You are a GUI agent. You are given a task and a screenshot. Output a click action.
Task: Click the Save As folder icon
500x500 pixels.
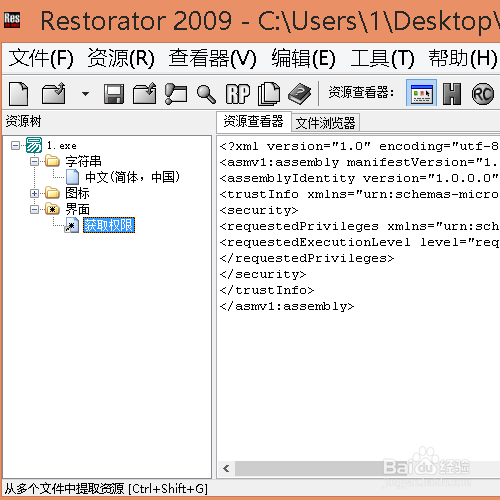[x=144, y=94]
